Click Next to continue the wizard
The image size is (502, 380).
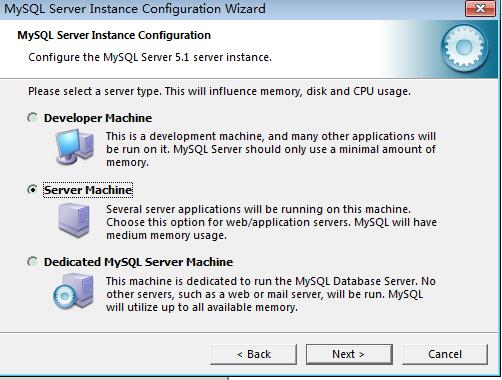click(349, 354)
